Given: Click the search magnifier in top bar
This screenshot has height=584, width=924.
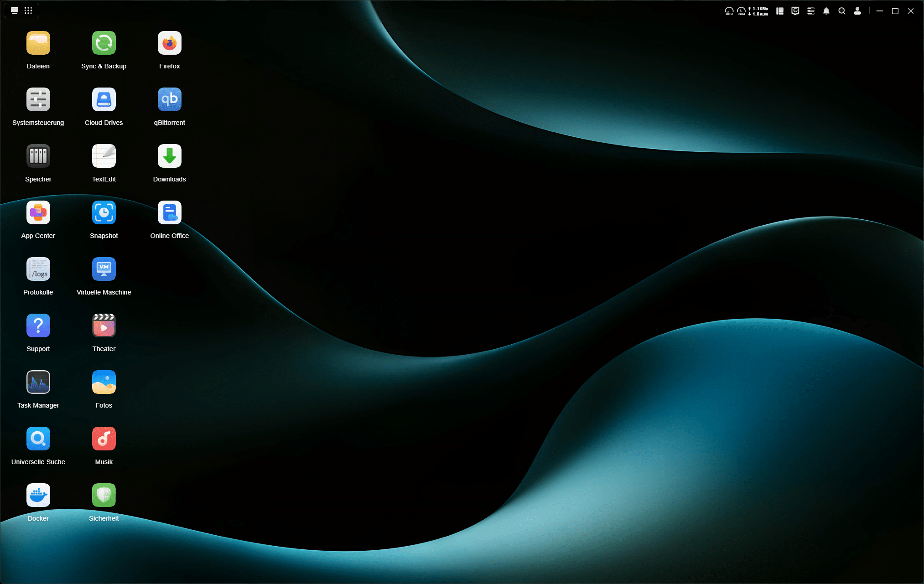Looking at the screenshot, I should tap(842, 11).
